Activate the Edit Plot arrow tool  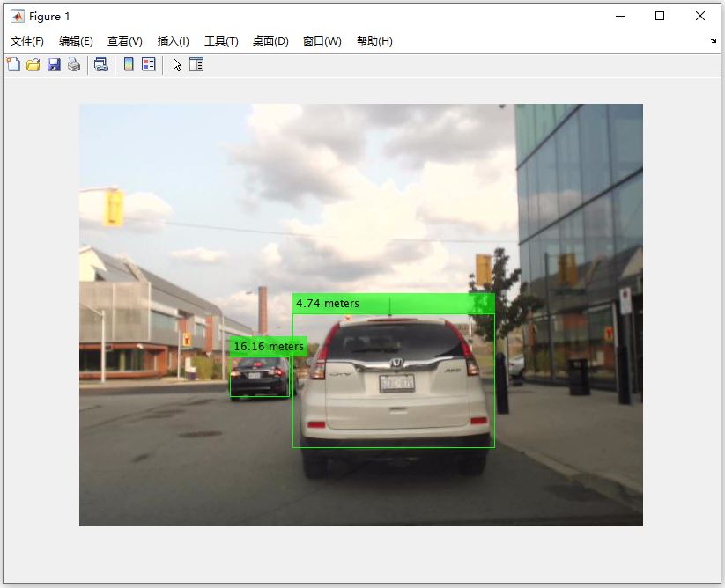point(177,64)
